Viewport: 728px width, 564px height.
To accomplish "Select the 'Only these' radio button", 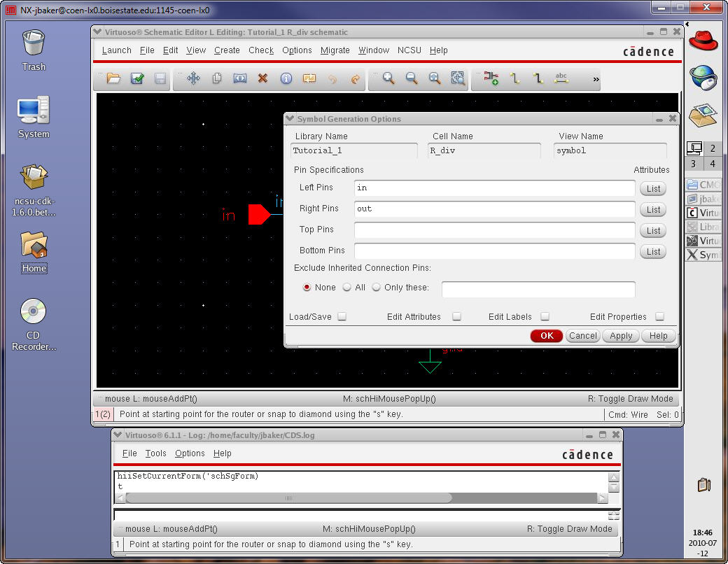I will pyautogui.click(x=377, y=288).
